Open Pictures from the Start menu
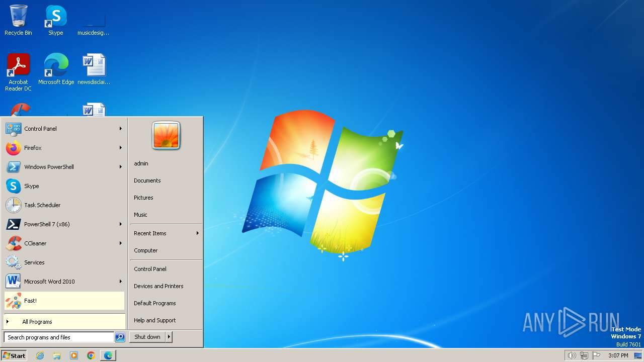 pos(166,198)
